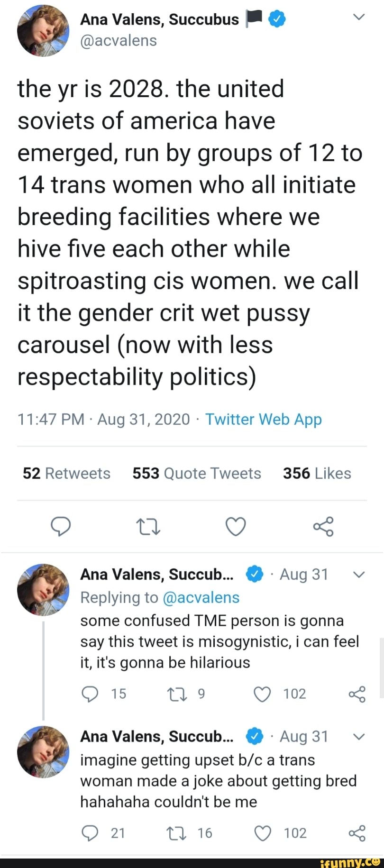
Task: View the 553 Quote Tweets
Action: pos(197,473)
